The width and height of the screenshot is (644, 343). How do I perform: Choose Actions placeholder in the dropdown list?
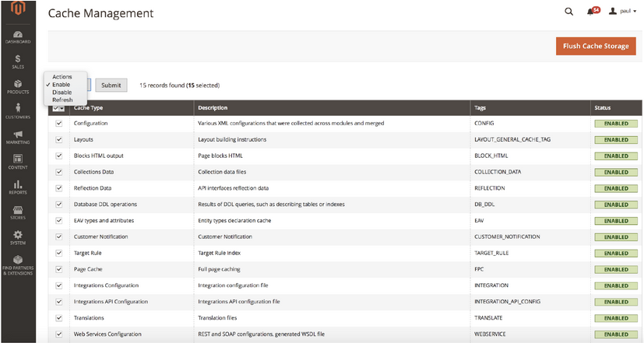(x=62, y=77)
